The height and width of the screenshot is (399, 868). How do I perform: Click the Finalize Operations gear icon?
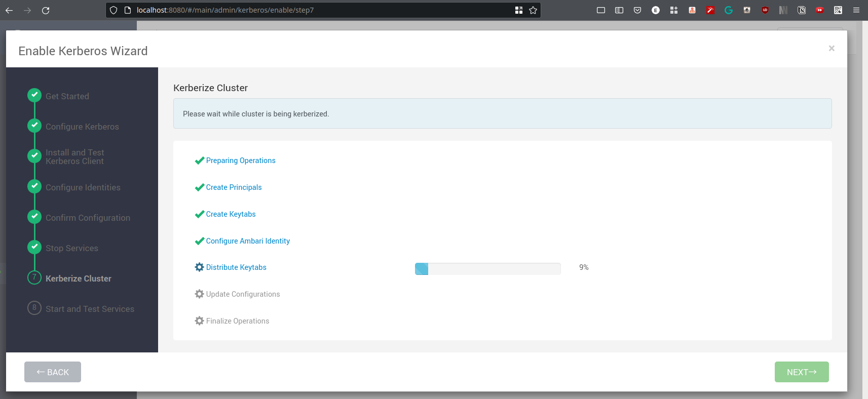[x=200, y=321]
